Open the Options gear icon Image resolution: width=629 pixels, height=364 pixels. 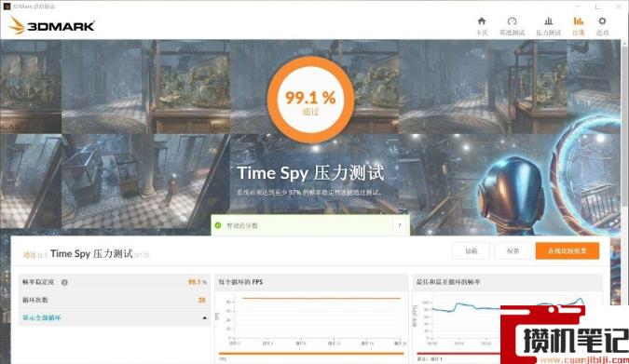(x=602, y=21)
